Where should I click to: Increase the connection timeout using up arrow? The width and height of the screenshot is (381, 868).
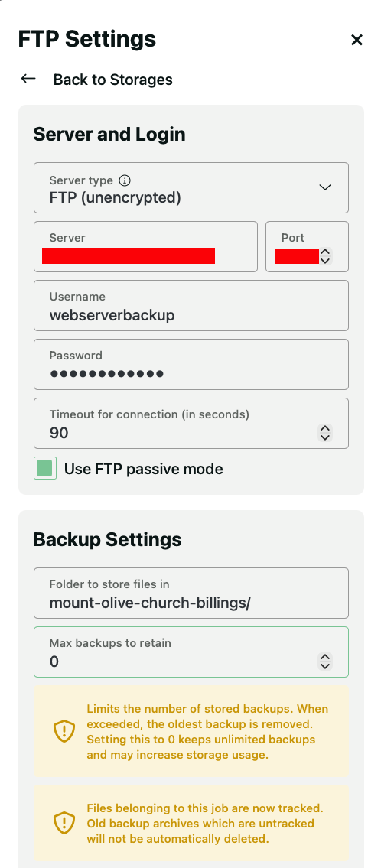pyautogui.click(x=325, y=428)
